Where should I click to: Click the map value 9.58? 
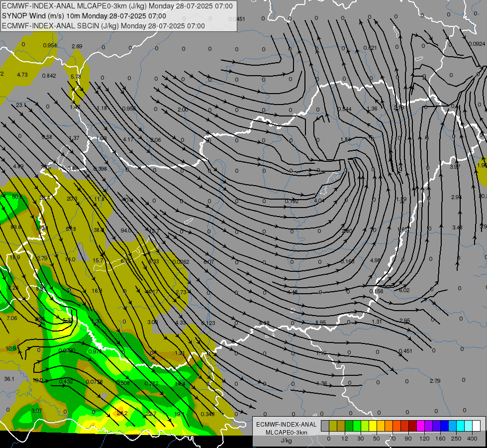coord(47,137)
